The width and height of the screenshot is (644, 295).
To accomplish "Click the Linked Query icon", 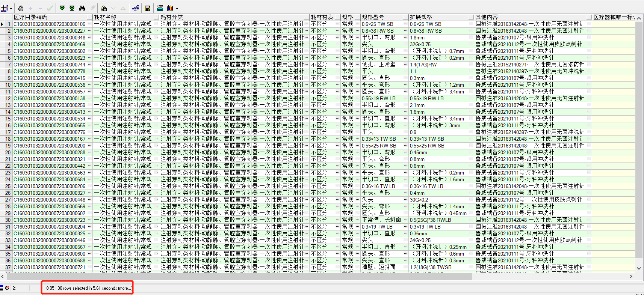I will (136, 8).
